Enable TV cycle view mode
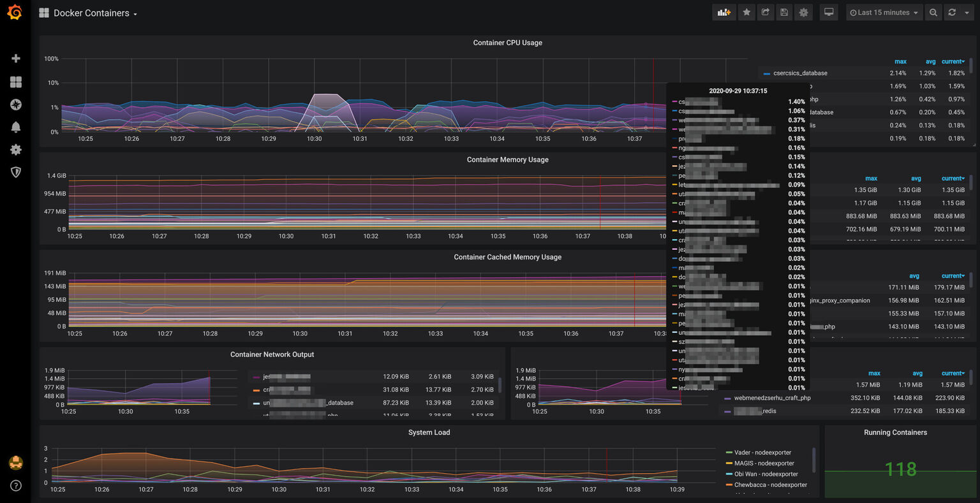 828,12
